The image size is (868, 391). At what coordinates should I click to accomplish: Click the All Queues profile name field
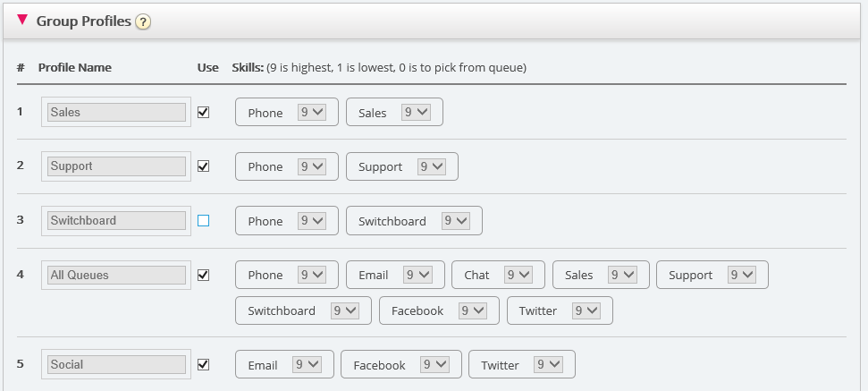coord(116,275)
